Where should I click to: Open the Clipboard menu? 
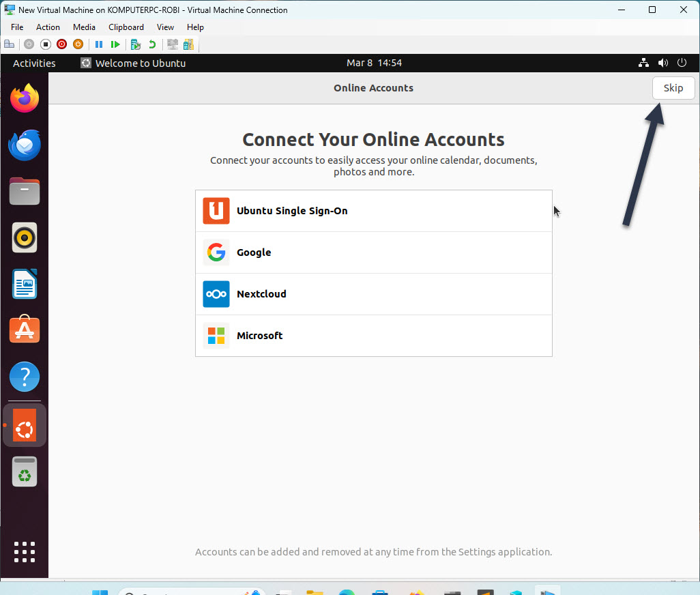[x=126, y=27]
